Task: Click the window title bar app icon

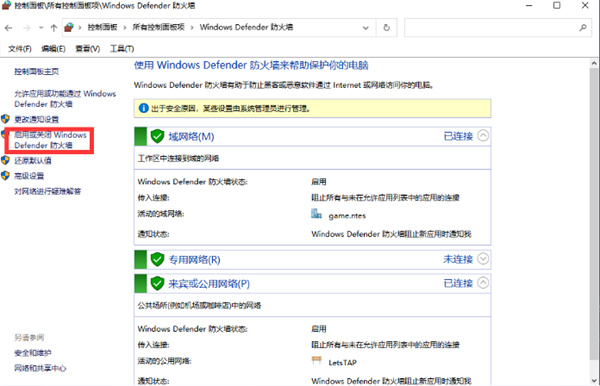Action: click(7, 5)
